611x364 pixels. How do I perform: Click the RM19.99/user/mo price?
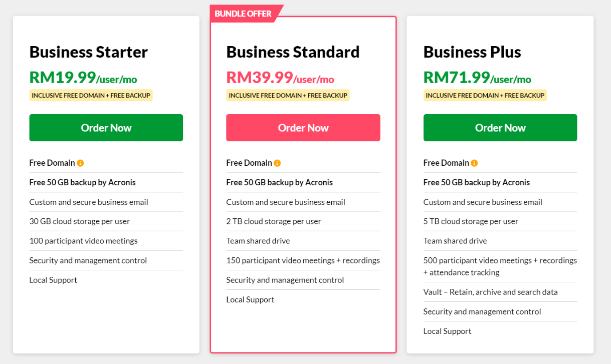tap(83, 78)
